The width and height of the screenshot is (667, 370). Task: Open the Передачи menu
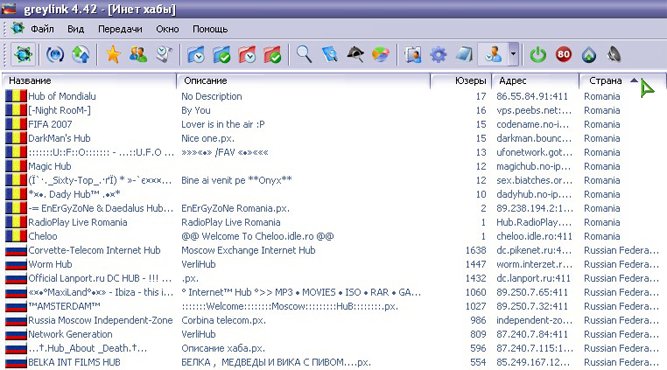click(120, 29)
